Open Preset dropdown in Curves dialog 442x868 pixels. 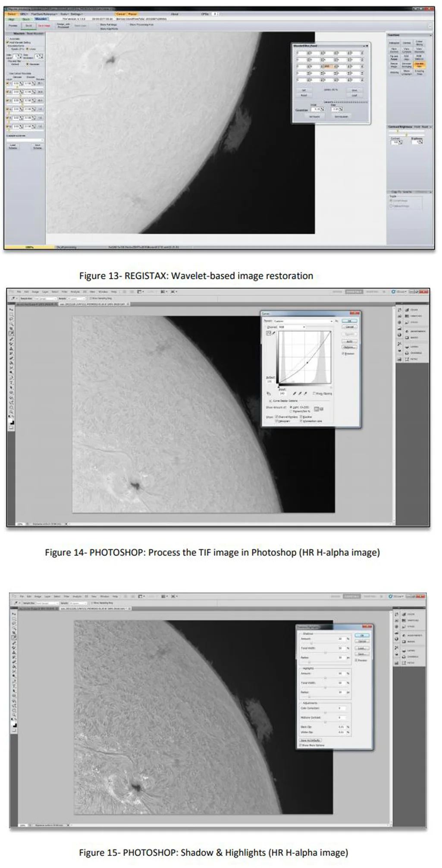(303, 321)
